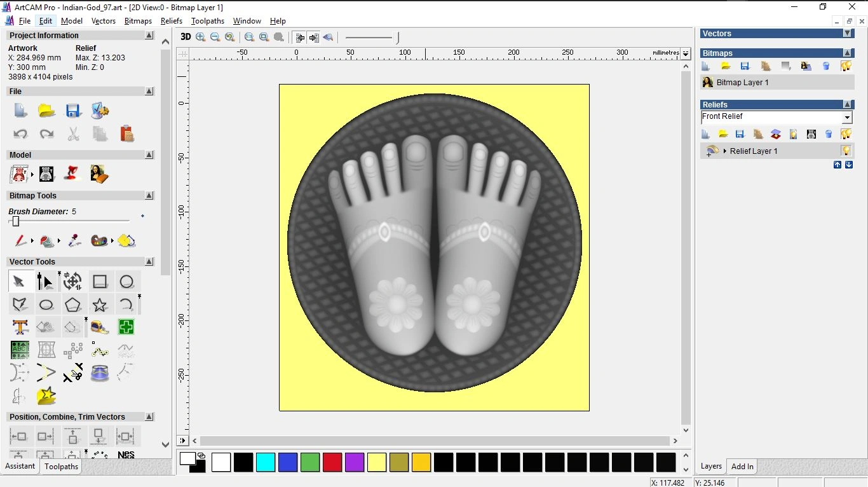Click the Zoom In magnifier icon
This screenshot has width=868, height=487.
[x=201, y=38]
